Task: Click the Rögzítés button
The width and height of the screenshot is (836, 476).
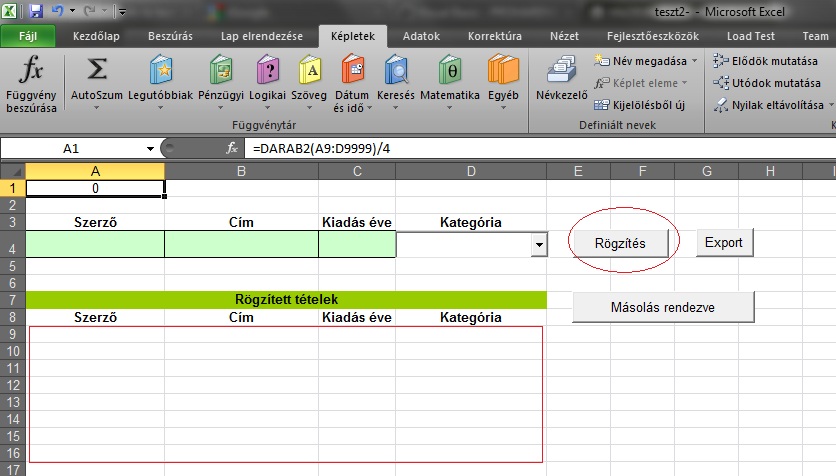Action: pyautogui.click(x=620, y=243)
